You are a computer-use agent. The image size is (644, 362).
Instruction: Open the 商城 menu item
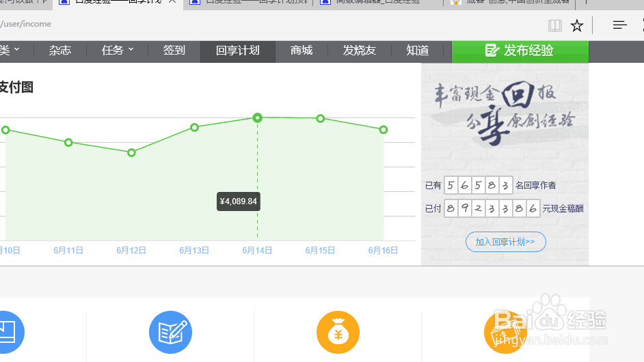click(301, 51)
